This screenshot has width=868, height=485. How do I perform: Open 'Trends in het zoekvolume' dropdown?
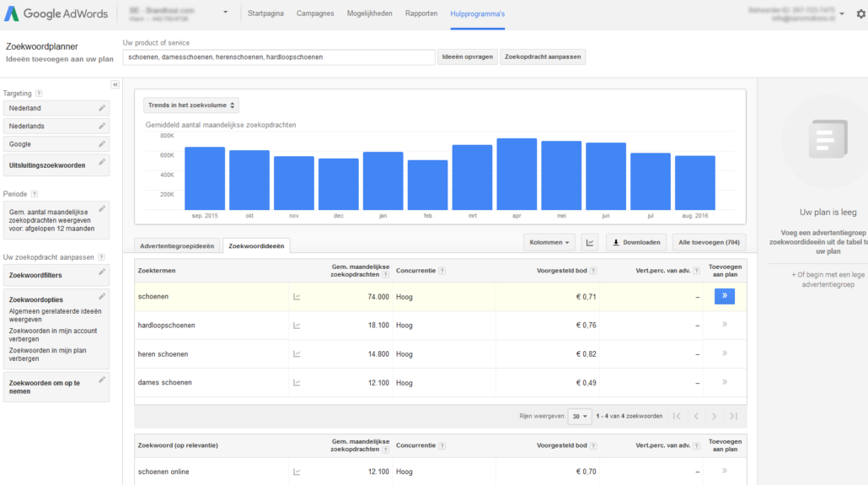(191, 105)
